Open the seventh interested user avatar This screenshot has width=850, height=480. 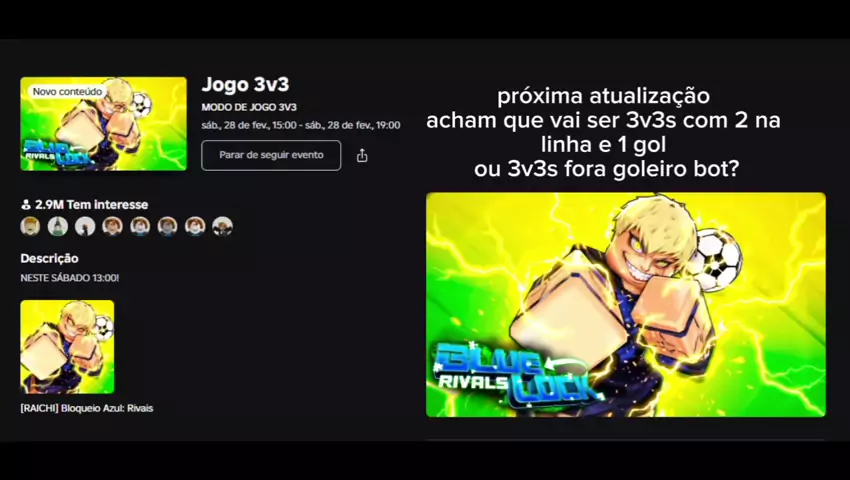(x=195, y=226)
